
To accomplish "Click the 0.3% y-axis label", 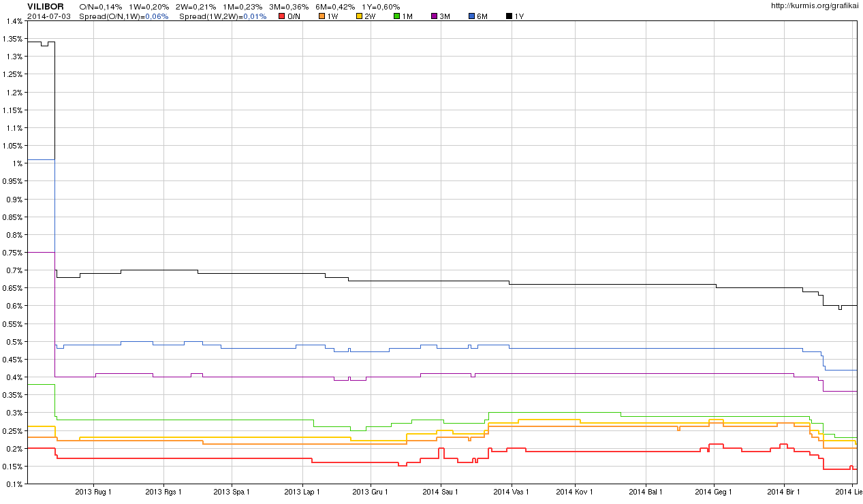I will tap(14, 413).
